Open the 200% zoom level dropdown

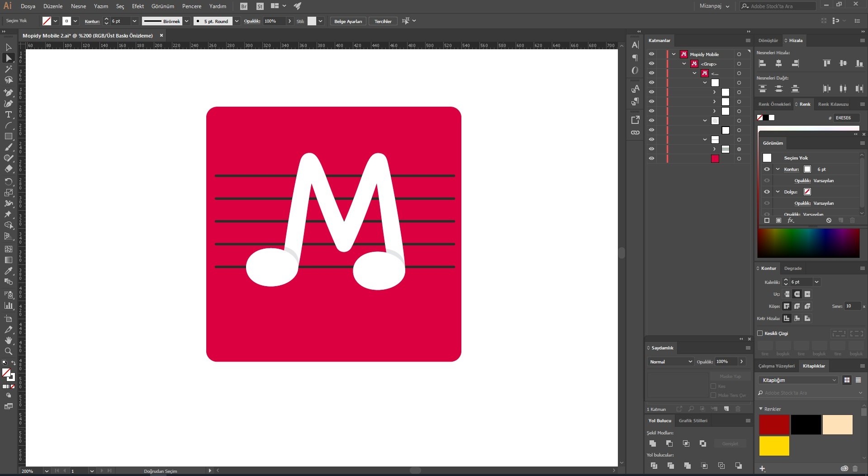click(x=47, y=471)
